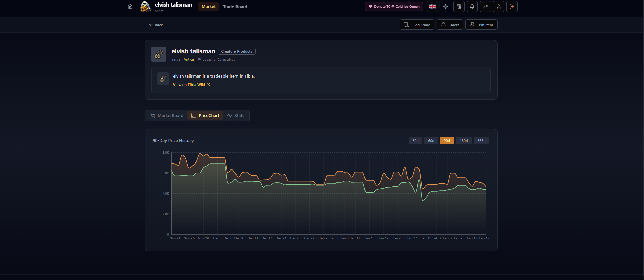Toggle light theme with sun icon
Screen dimensions: 644x280
pos(445,6)
